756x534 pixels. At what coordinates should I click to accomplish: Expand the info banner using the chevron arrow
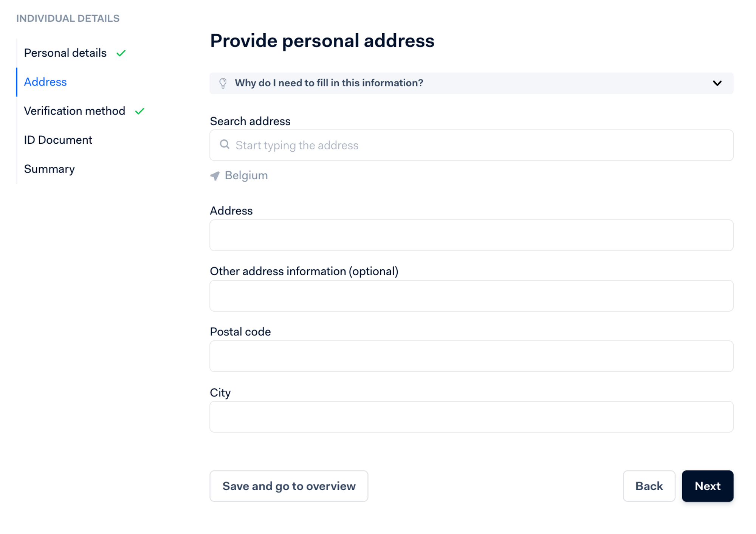pos(717,83)
